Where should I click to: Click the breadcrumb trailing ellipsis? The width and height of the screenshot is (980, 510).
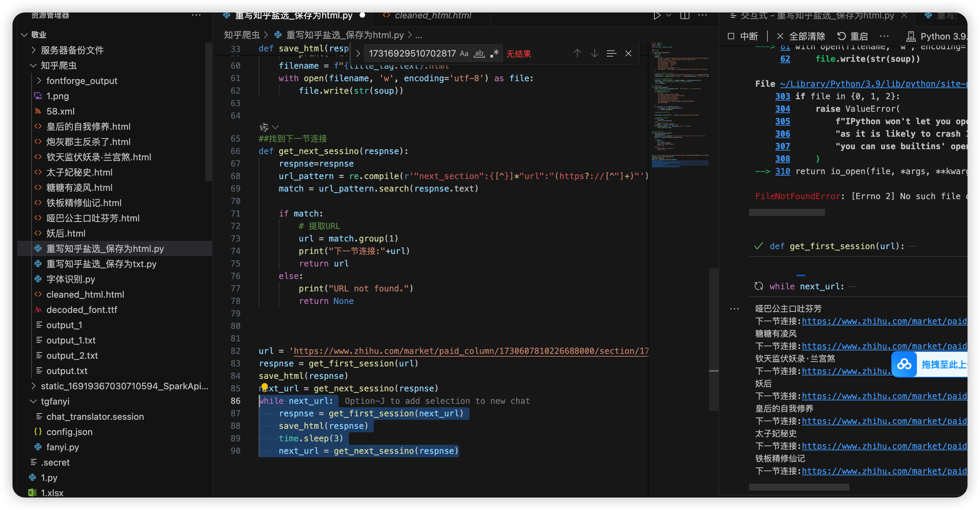(x=419, y=35)
